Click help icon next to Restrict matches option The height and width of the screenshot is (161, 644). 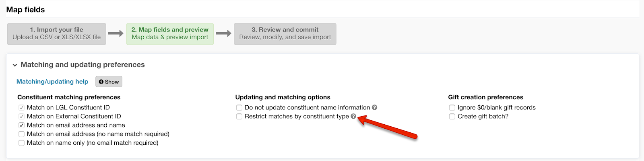click(x=353, y=116)
